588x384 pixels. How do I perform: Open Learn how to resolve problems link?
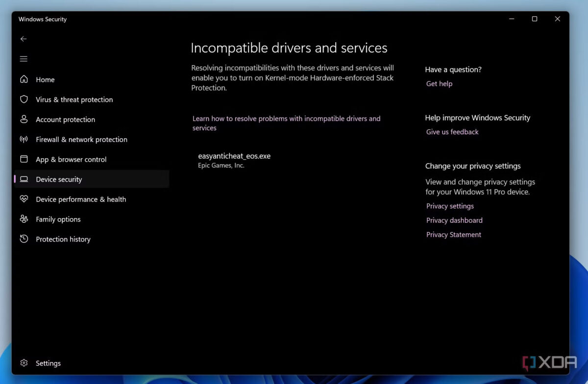point(286,123)
